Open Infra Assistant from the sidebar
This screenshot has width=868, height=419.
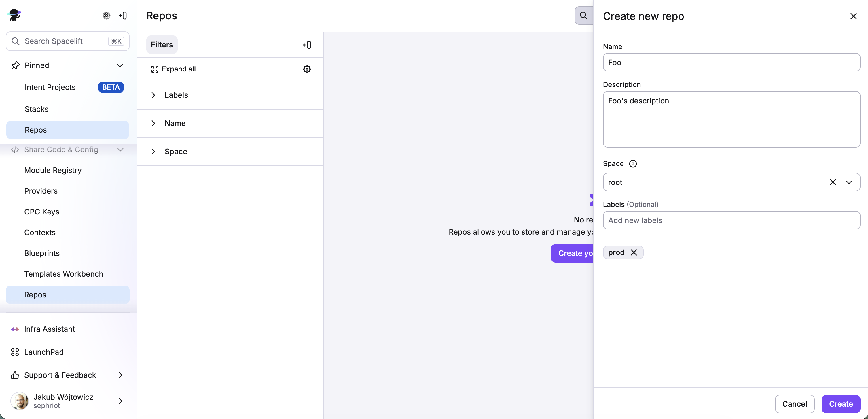(49, 329)
